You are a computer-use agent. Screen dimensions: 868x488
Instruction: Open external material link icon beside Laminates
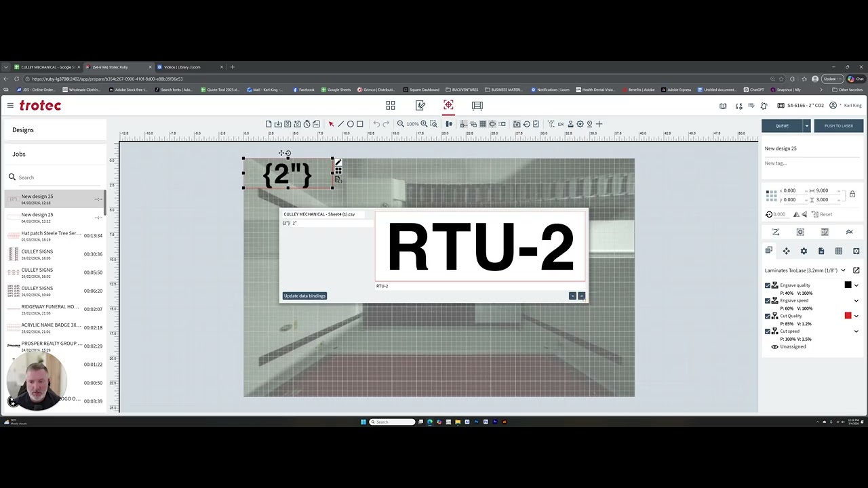click(x=856, y=270)
